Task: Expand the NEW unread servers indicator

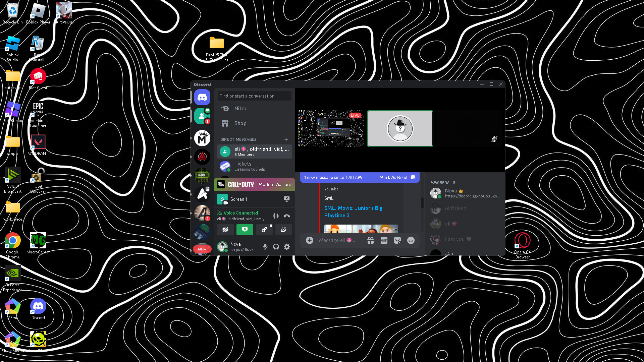Action: (x=202, y=249)
